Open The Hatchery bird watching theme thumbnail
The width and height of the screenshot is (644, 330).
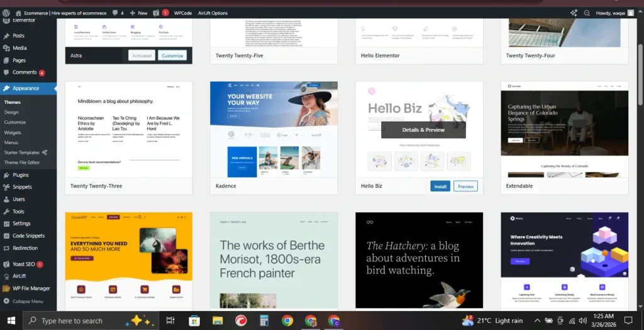click(x=419, y=261)
